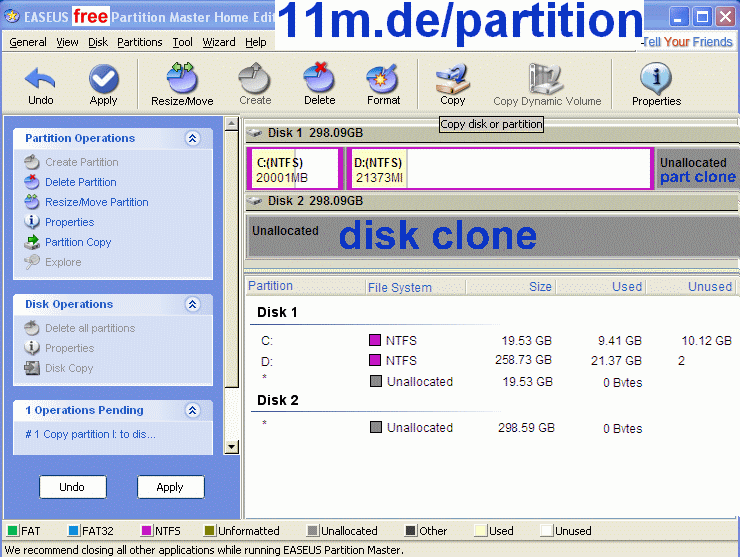The image size is (740, 557).
Task: Select Disk 1 Unallocated 19.53 GB row
Action: pos(494,381)
